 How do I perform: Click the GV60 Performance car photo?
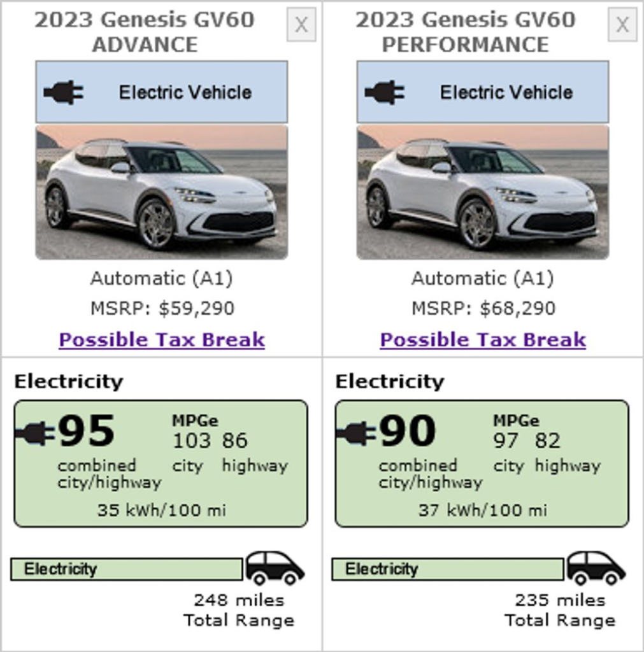click(483, 192)
